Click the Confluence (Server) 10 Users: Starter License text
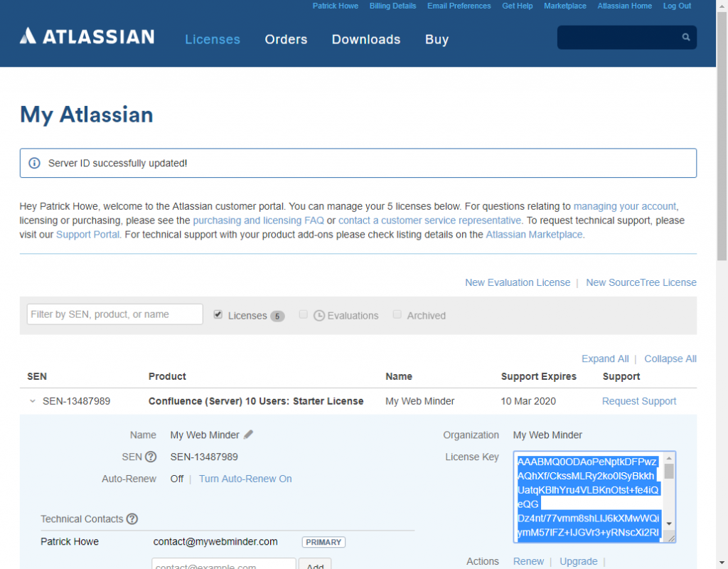Viewport: 728px width, 569px height. pyautogui.click(x=256, y=401)
